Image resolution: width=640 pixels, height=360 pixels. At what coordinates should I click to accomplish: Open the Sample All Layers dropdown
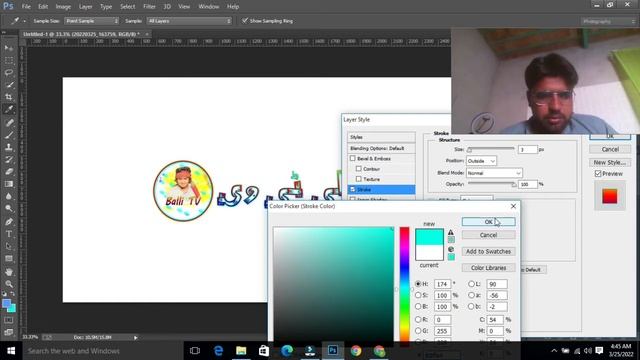coord(189,21)
